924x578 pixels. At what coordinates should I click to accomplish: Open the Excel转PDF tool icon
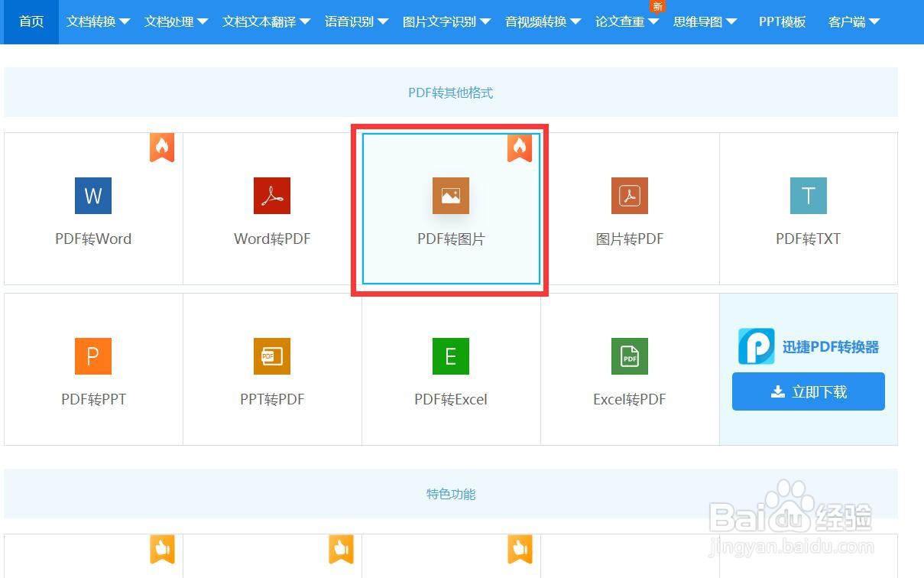(629, 356)
